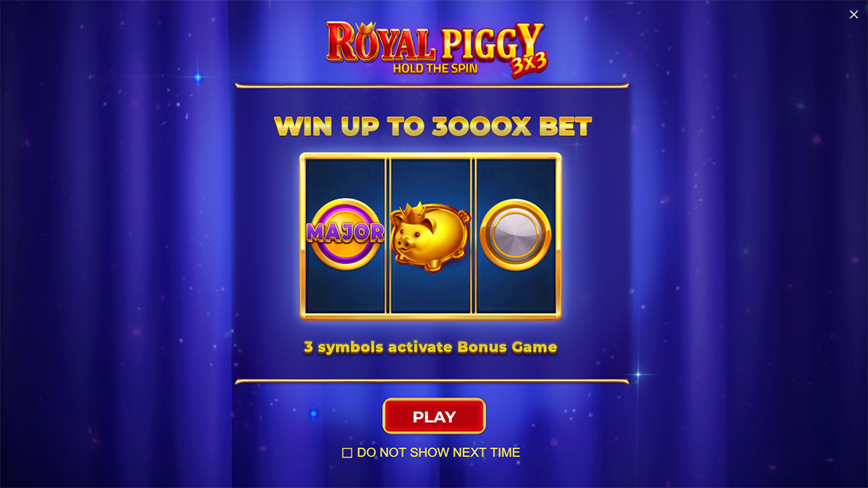Click the empty area above the MAJOR coin
This screenshot has height=488, width=868.
[x=346, y=179]
